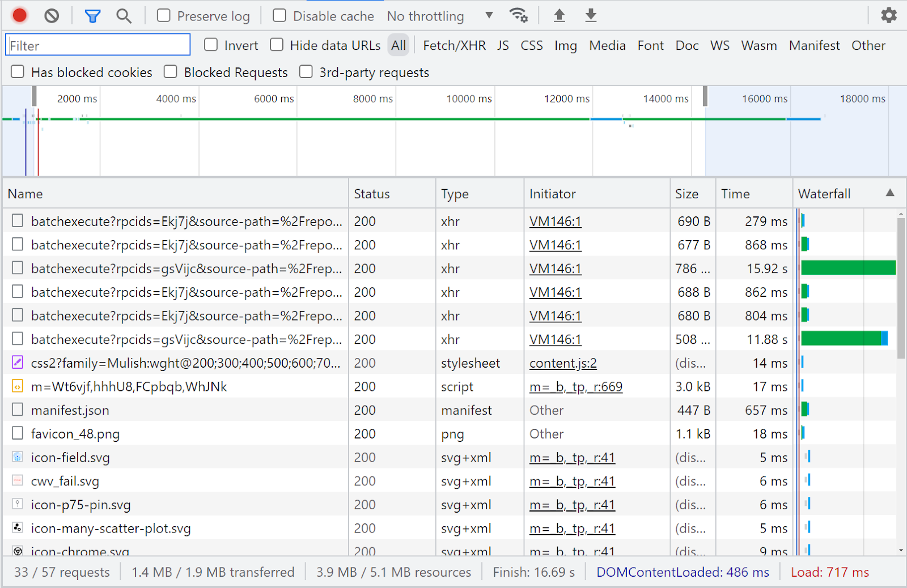Export HAR file with down arrow
Viewport: 907px width, 588px height.
click(x=591, y=15)
